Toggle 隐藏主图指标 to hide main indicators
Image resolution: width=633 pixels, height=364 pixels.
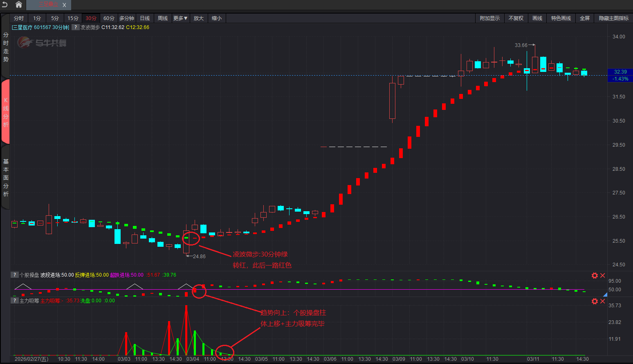613,18
